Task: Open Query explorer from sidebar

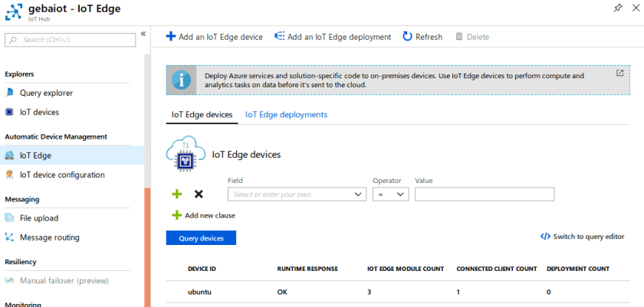Action: 46,93
